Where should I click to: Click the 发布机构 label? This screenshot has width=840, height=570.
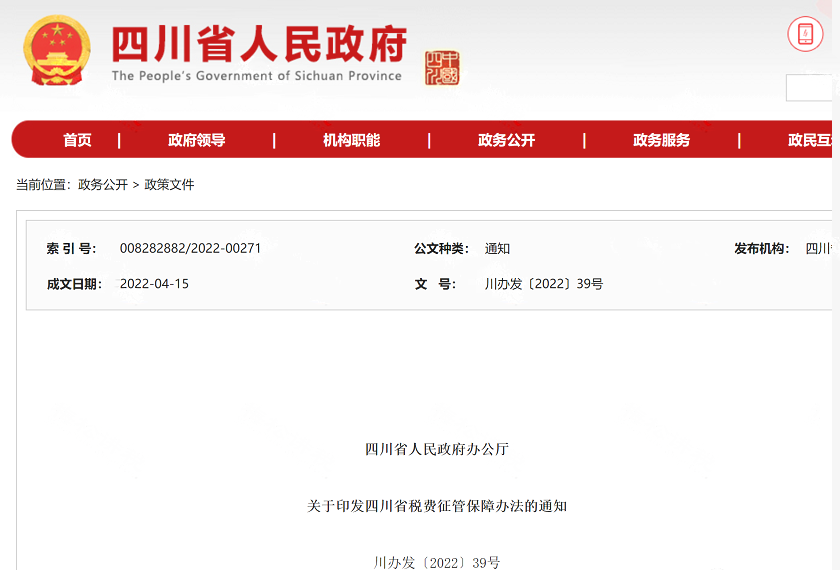[x=762, y=249]
